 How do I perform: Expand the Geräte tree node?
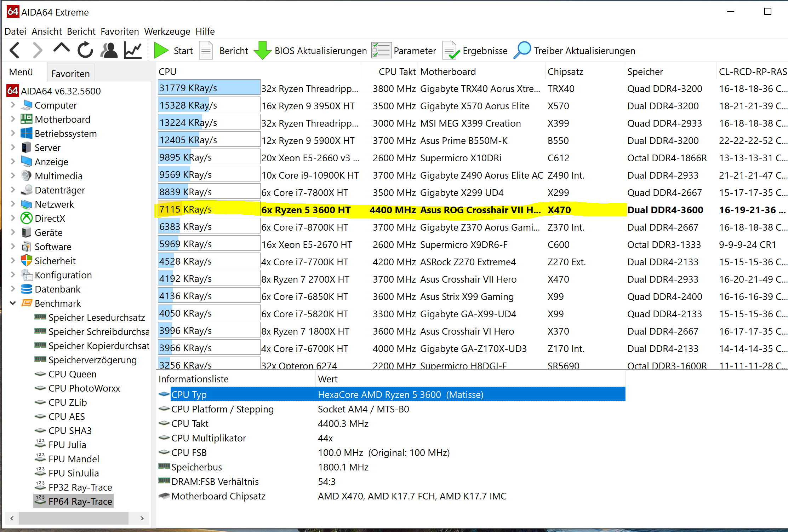pos(13,232)
